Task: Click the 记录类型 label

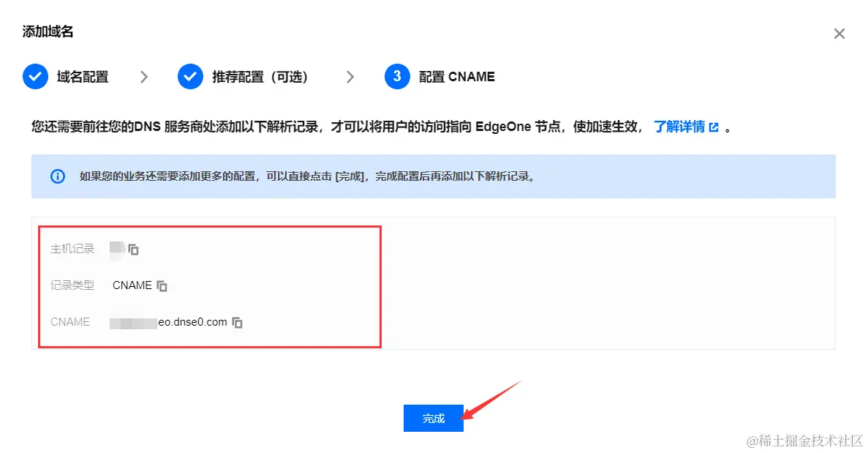Action: click(x=72, y=285)
